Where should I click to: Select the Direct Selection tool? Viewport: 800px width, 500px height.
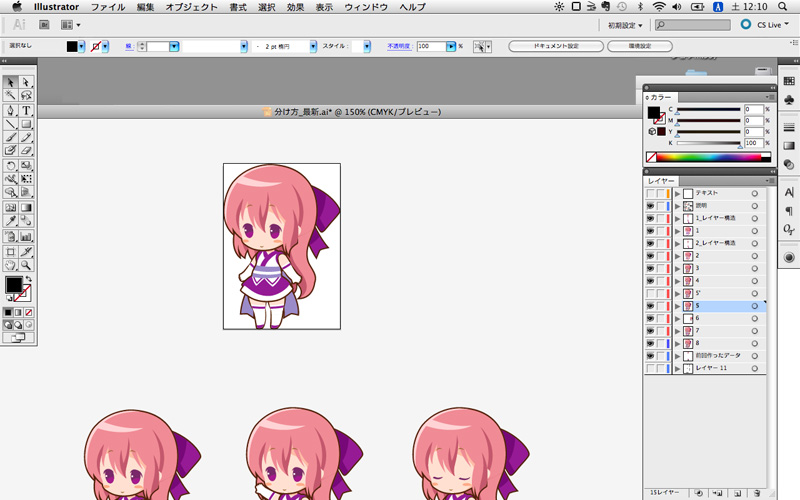[x=26, y=82]
